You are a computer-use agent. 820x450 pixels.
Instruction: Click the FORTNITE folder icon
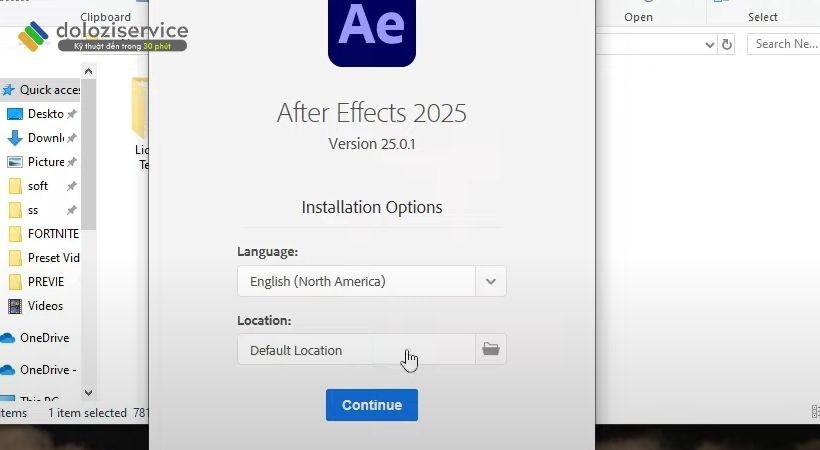pos(15,234)
